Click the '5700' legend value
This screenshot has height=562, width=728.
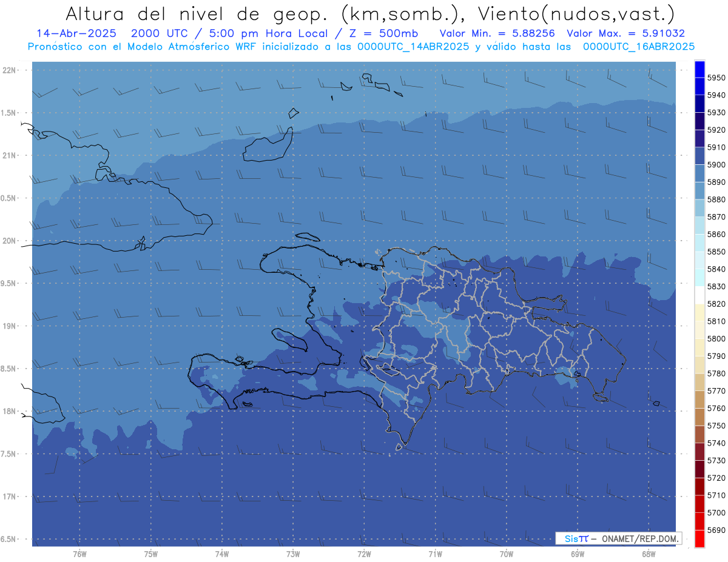[716, 513]
